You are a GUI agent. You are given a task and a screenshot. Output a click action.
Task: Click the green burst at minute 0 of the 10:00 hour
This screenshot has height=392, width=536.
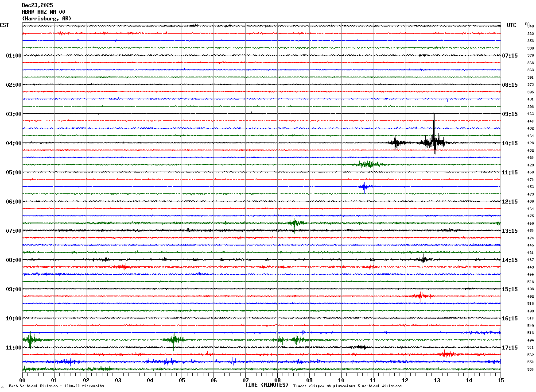coord(30,340)
